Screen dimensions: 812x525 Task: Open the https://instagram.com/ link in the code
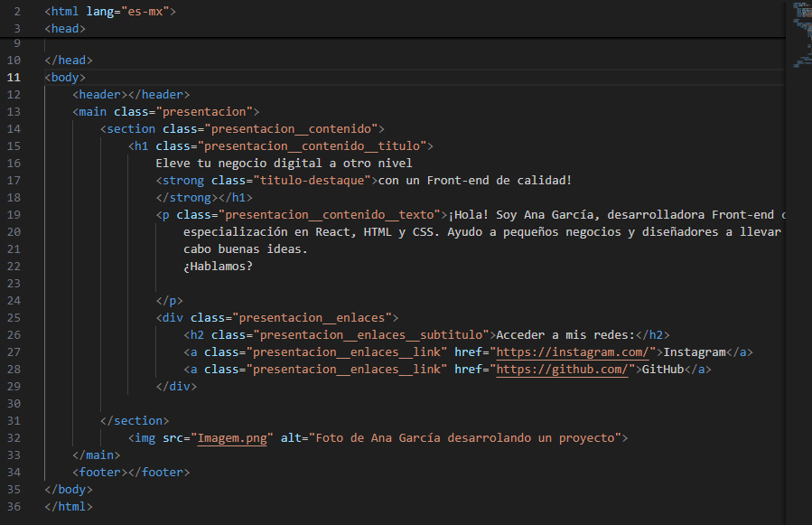point(573,352)
